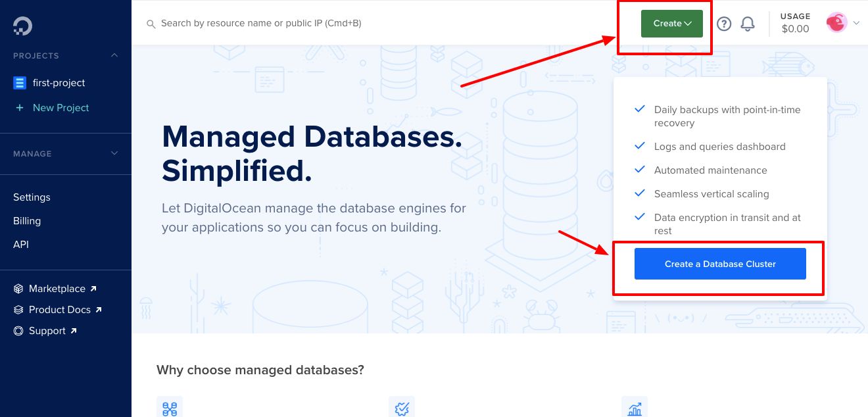Click the USAGE $0.00 indicator
Image resolution: width=868 pixels, height=417 pixels.
(795, 23)
